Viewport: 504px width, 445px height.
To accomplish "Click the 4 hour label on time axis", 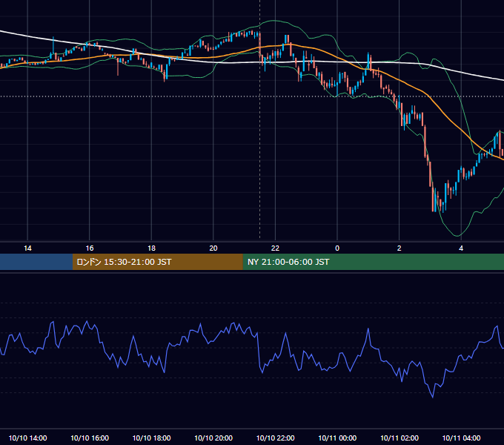I will pos(461,248).
